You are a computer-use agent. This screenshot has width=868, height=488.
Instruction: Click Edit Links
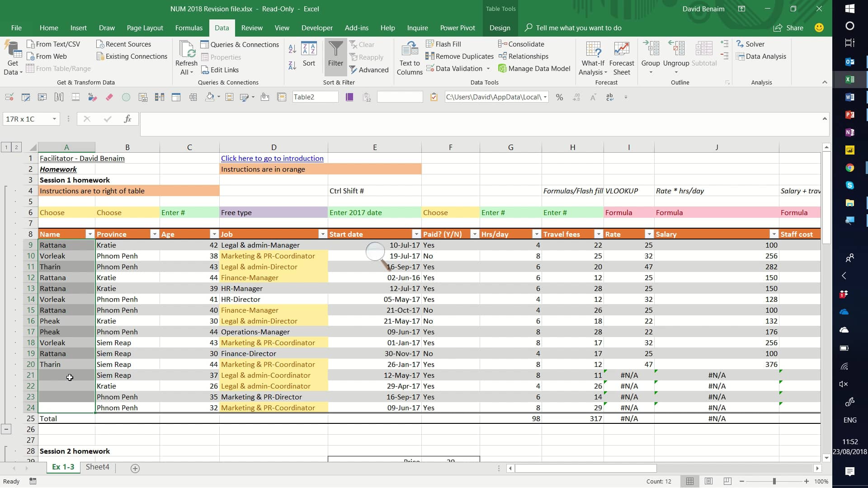pyautogui.click(x=219, y=70)
